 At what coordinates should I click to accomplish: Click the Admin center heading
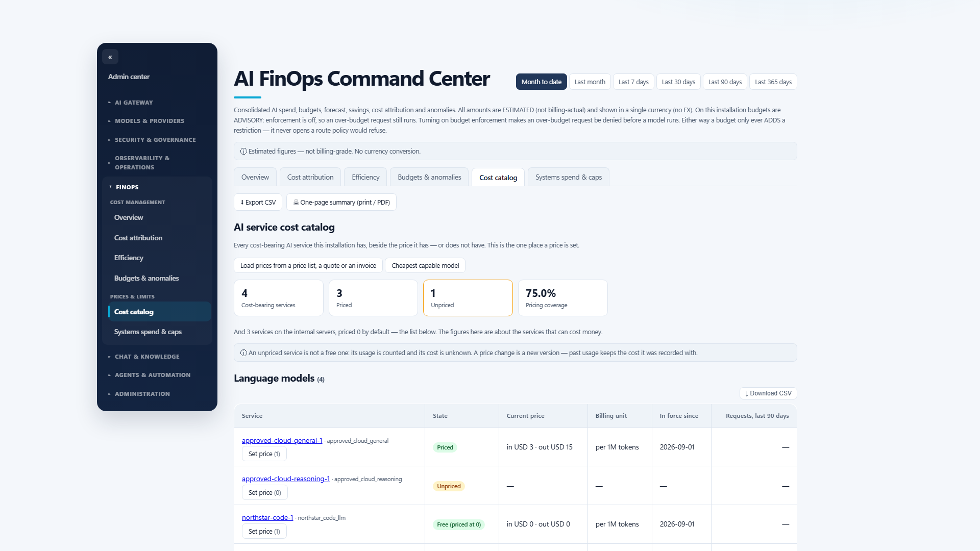129,77
